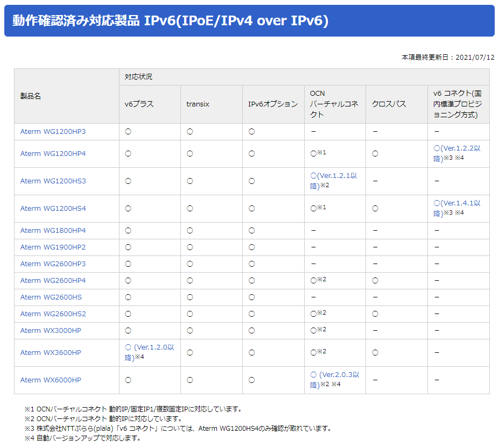
Task: Open the Aterm WG2600HS2 product link
Action: (x=53, y=314)
